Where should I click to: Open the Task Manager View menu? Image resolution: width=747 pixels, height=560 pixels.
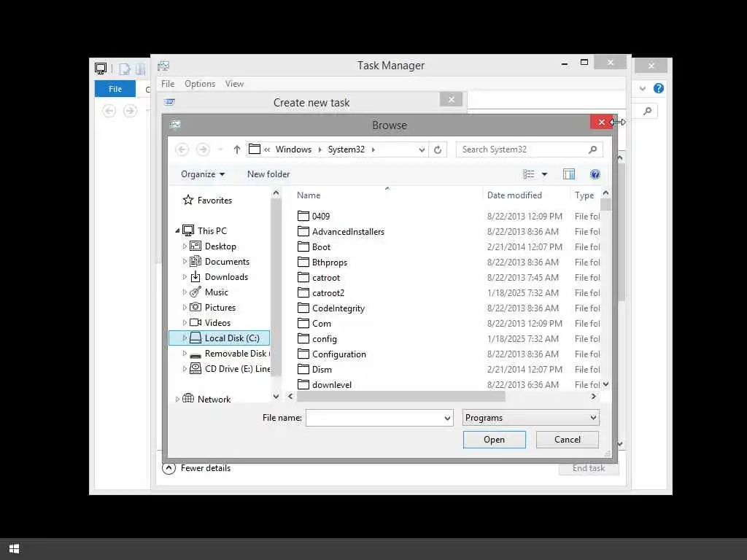pyautogui.click(x=234, y=84)
